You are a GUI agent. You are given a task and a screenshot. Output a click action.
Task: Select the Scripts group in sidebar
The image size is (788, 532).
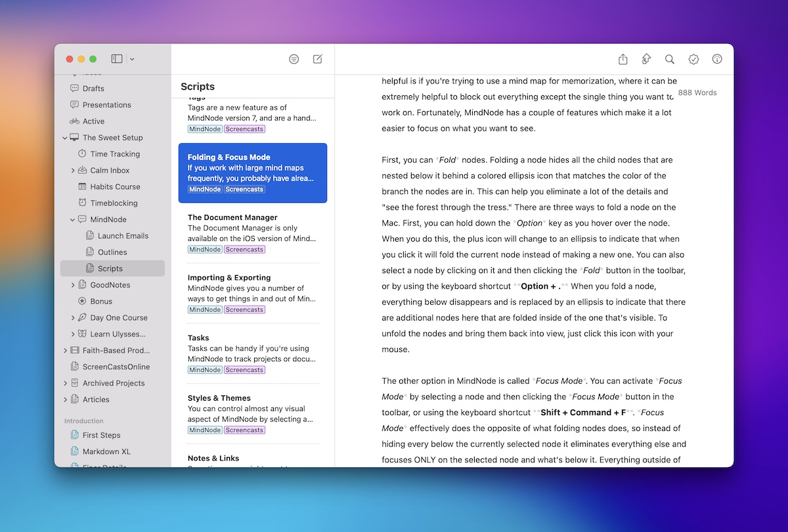tap(112, 269)
